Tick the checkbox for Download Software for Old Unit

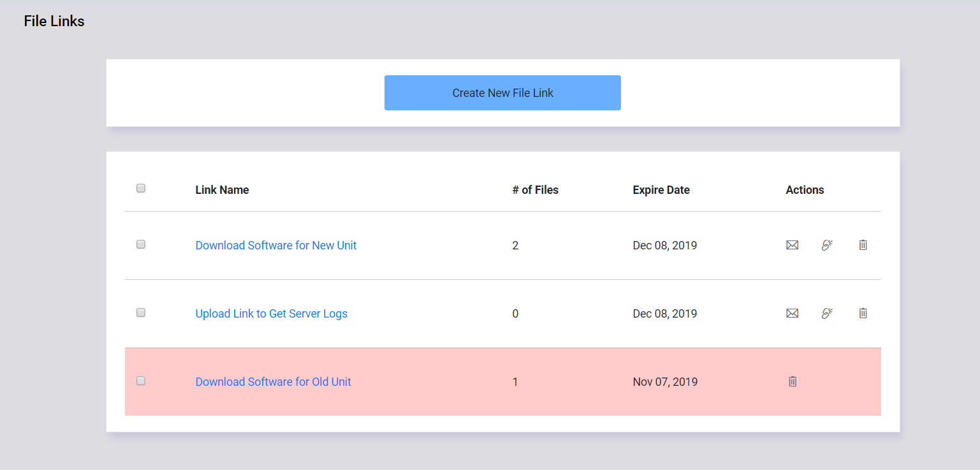tap(141, 381)
